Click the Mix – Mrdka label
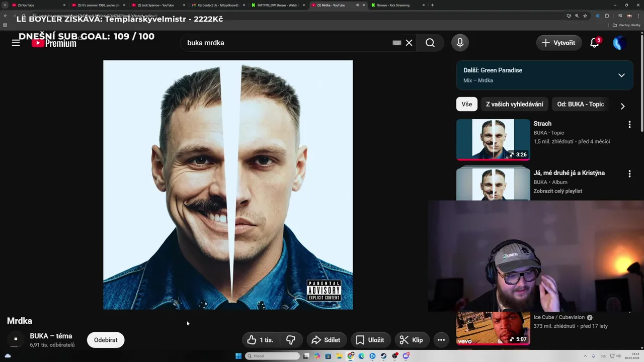This screenshot has width=644, height=362. (478, 80)
